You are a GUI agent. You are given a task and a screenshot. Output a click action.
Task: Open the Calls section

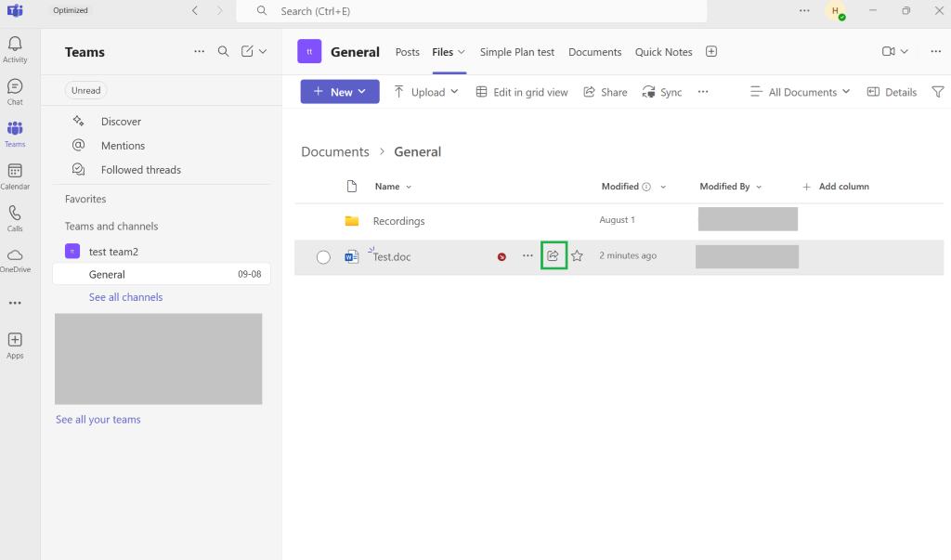(x=15, y=218)
